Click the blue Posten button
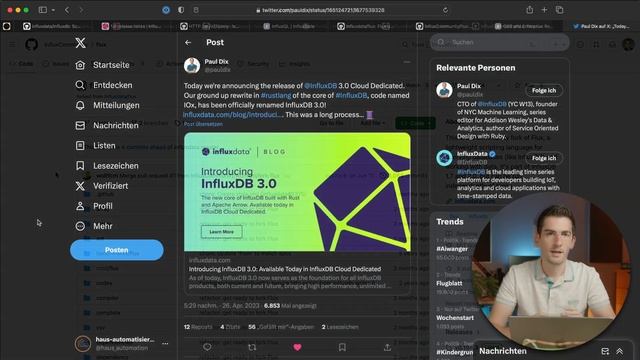 pyautogui.click(x=117, y=250)
